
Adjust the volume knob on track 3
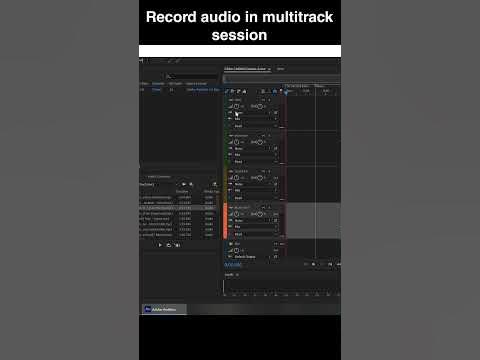click(236, 178)
